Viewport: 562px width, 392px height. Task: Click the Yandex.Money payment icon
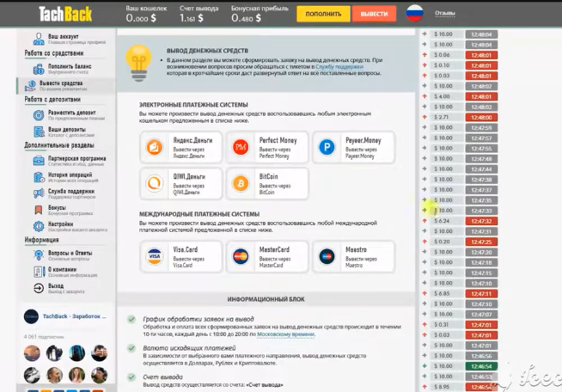[155, 148]
